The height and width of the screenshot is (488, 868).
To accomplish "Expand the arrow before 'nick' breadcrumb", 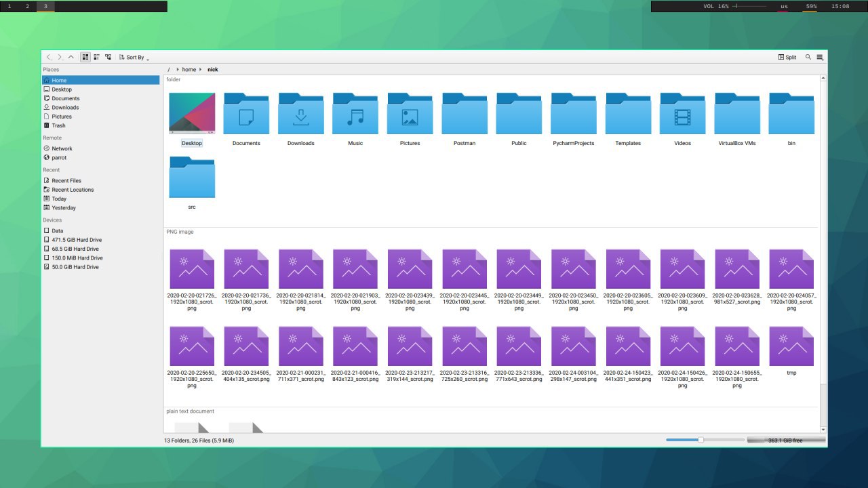I will [202, 70].
